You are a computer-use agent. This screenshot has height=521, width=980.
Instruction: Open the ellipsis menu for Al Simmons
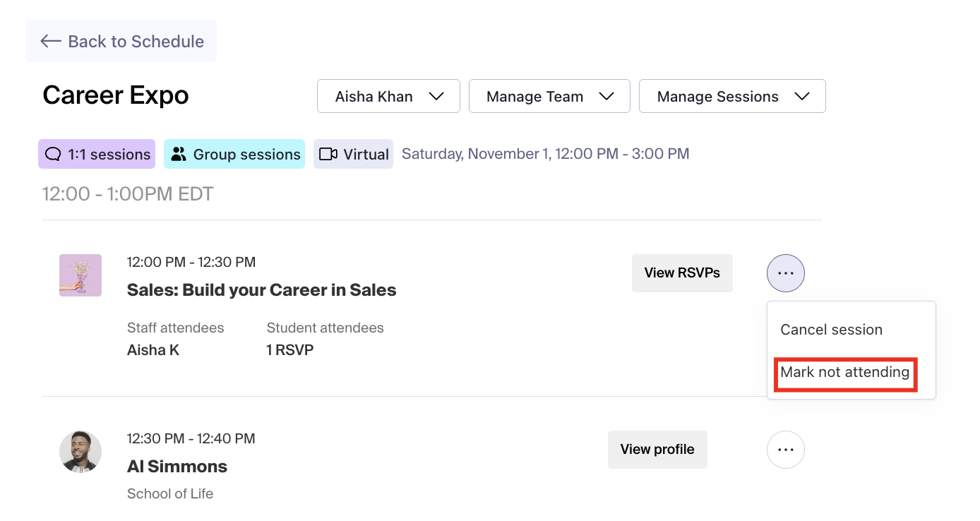785,450
